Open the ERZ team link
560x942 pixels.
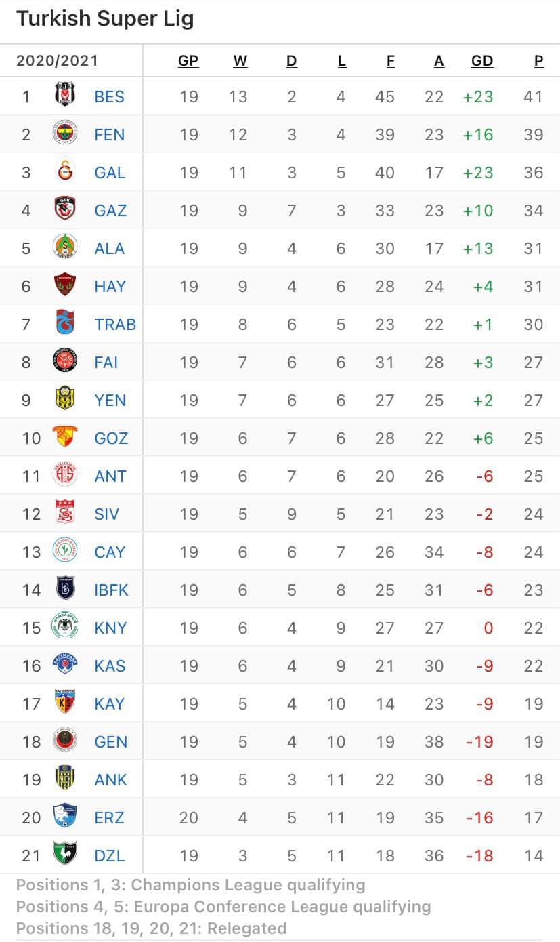point(110,818)
